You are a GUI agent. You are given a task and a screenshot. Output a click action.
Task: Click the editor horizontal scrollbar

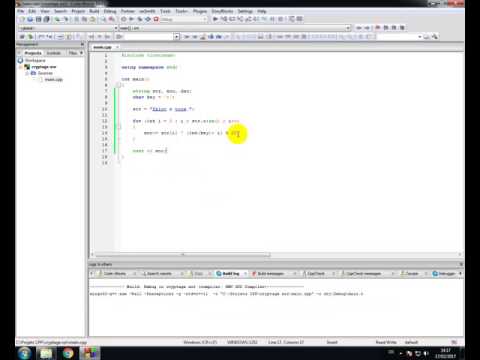(183, 255)
